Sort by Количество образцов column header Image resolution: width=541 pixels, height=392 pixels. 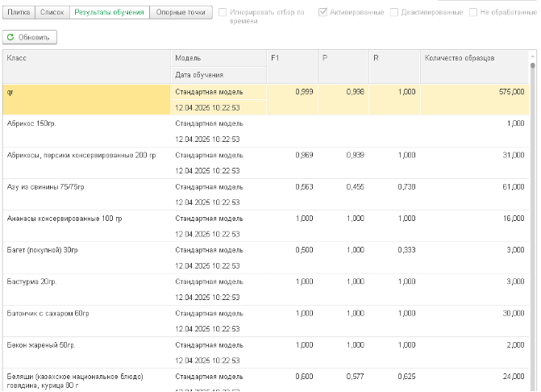point(473,59)
